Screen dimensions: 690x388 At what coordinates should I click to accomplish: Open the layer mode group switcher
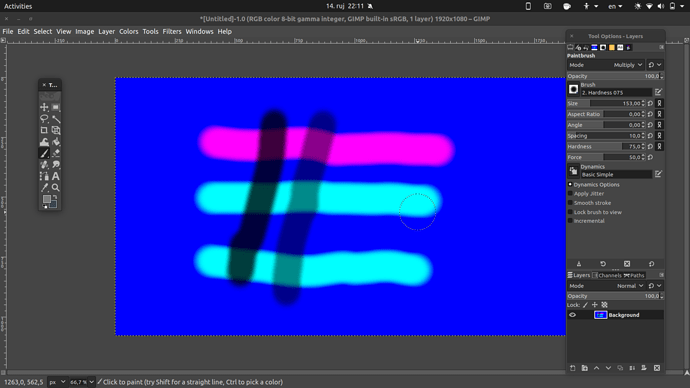pos(655,286)
